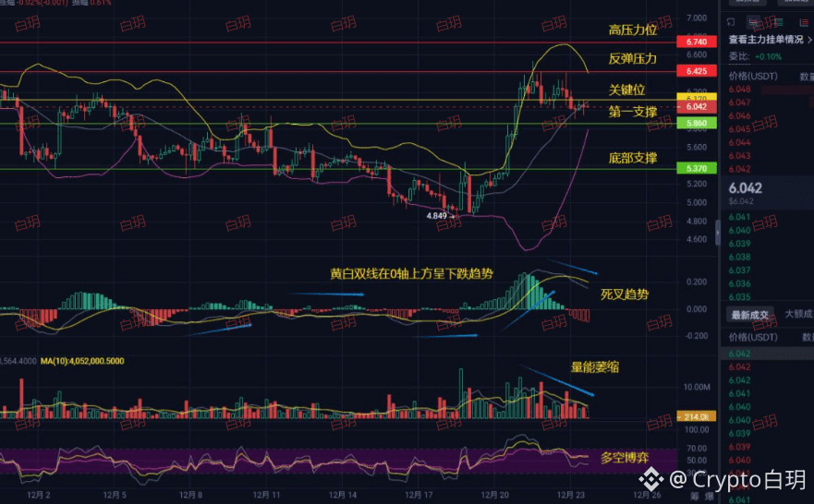Select the sell orders only view icon
The width and height of the screenshot is (814, 504).
tap(804, 22)
